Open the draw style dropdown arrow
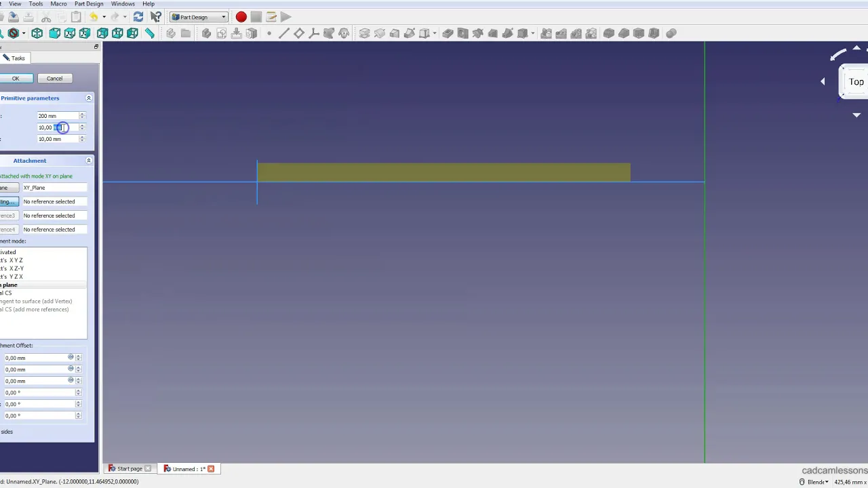The image size is (868, 488). coord(24,33)
